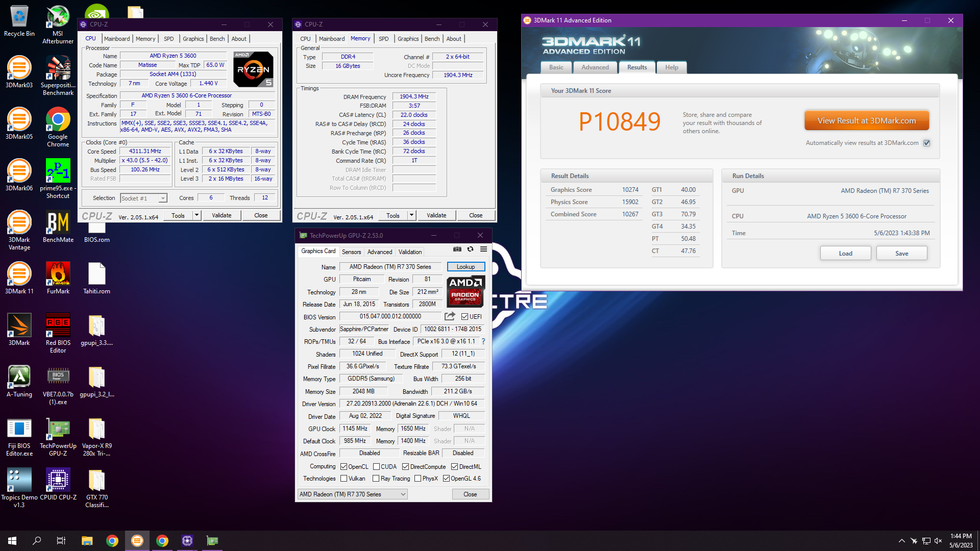Launch the prime95.exe shortcut icon
The height and width of the screenshot is (551, 980).
(x=58, y=179)
